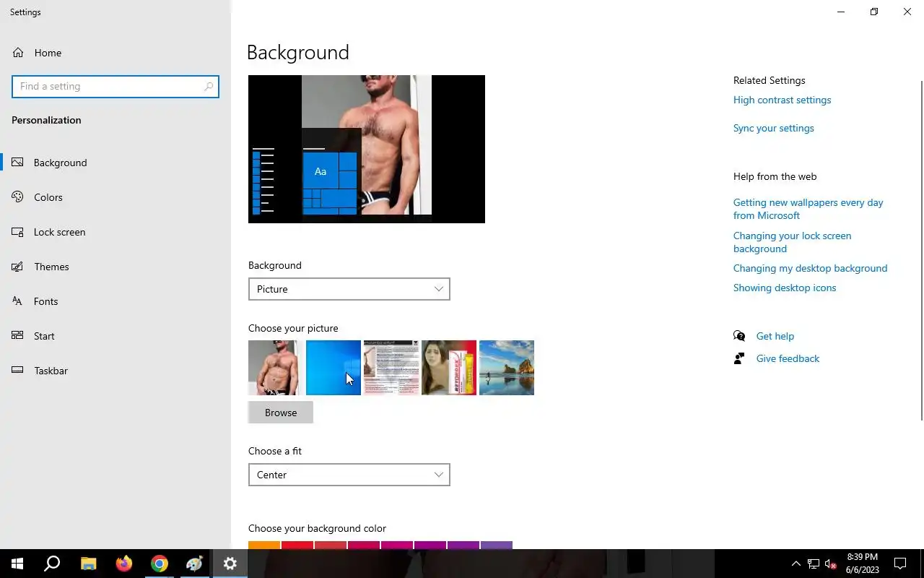This screenshot has width=924, height=578.
Task: Click the Home icon in the sidebar
Action: tap(18, 53)
